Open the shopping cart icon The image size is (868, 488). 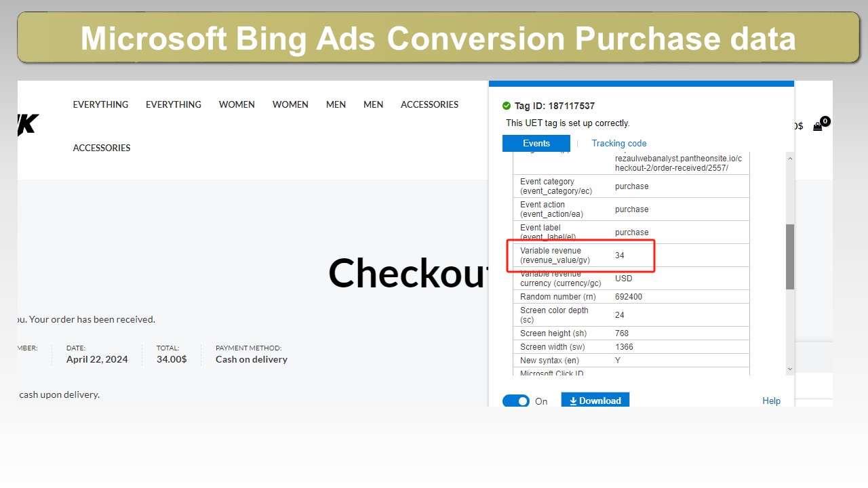coord(818,125)
